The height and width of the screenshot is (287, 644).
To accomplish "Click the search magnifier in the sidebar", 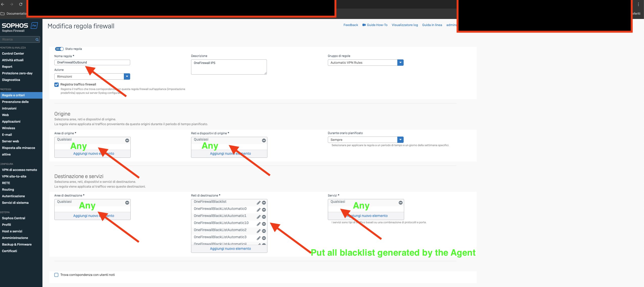I will pos(37,39).
